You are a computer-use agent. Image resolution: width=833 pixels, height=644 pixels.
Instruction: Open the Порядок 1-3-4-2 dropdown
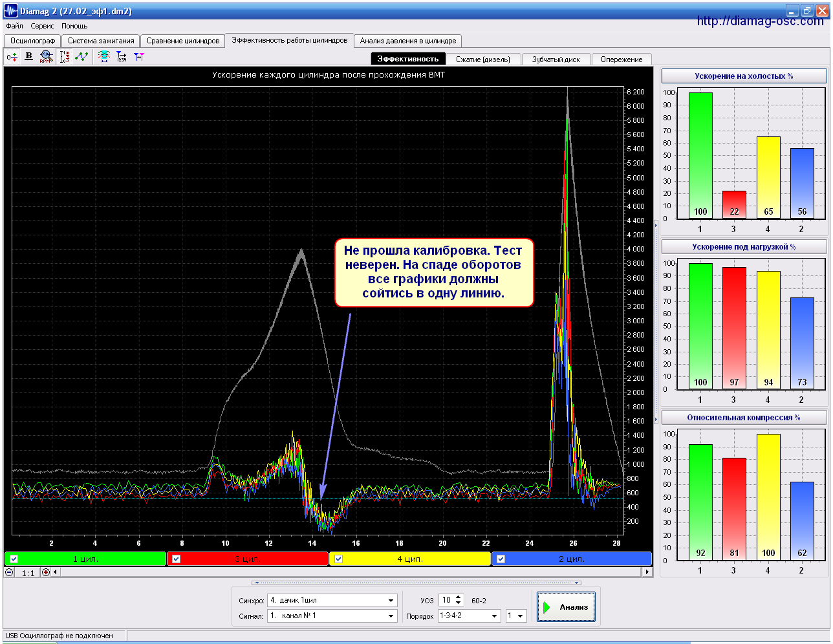click(x=495, y=616)
